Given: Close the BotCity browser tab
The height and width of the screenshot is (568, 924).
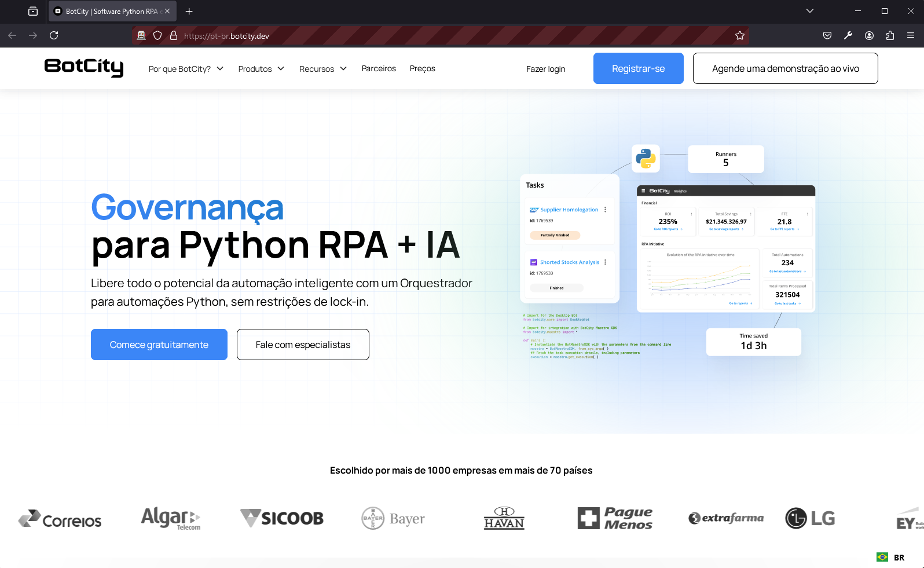Looking at the screenshot, I should pos(167,11).
